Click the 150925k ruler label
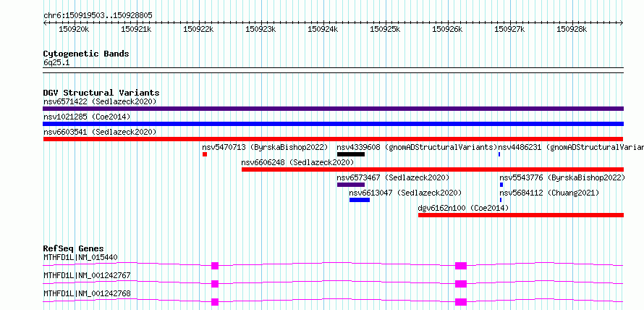Viewport: 644px width, 310px height. [386, 30]
